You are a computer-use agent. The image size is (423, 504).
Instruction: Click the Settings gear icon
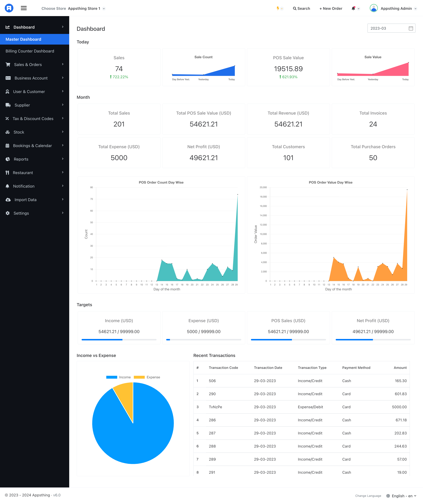click(8, 213)
